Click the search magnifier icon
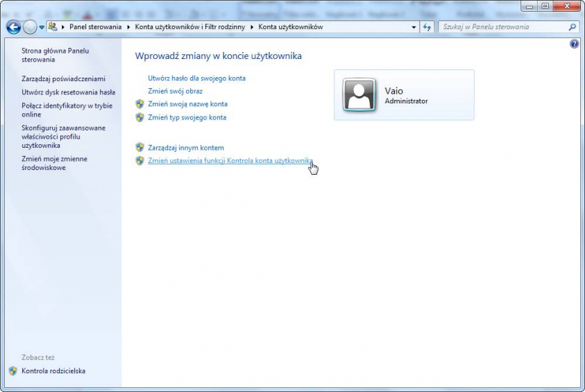This screenshot has width=585, height=392. [x=573, y=27]
